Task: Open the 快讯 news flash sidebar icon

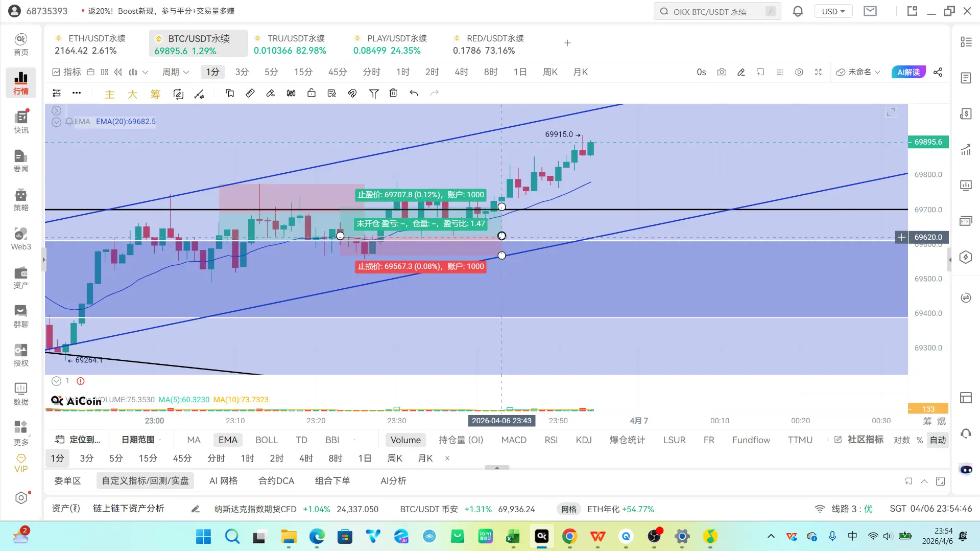Action: [x=21, y=122]
